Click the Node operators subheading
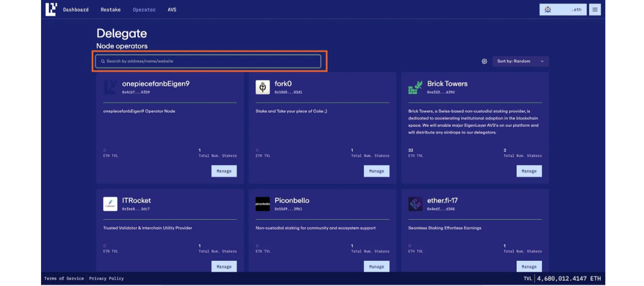This screenshot has height=286, width=644. (x=122, y=46)
